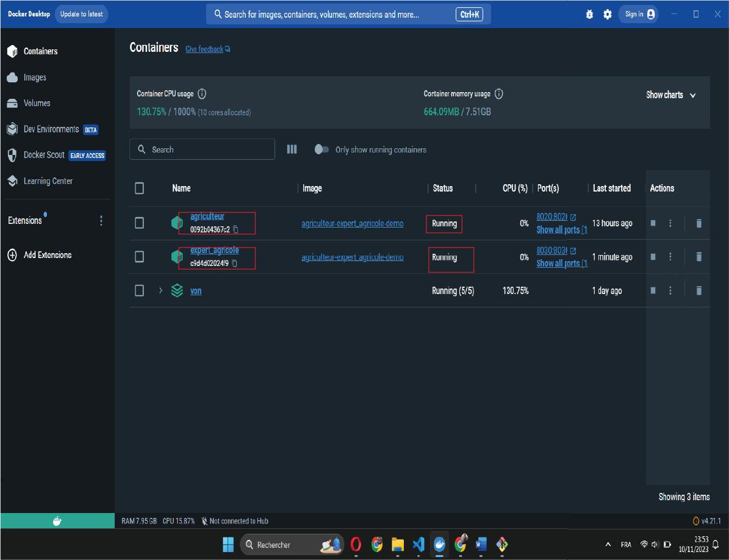The width and height of the screenshot is (729, 560).
Task: Expand the Show charts dropdown
Action: coord(671,95)
